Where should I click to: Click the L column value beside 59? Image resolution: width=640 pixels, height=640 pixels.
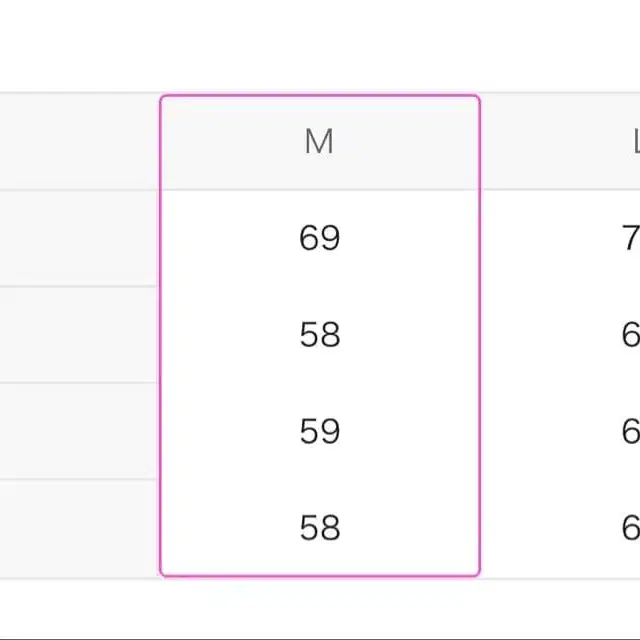point(630,431)
